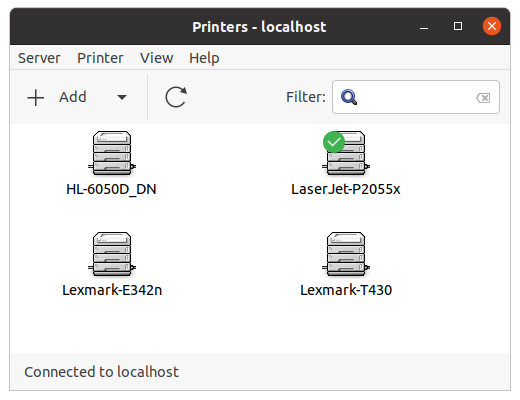
Task: Focus the Filter search text field
Action: pos(416,97)
